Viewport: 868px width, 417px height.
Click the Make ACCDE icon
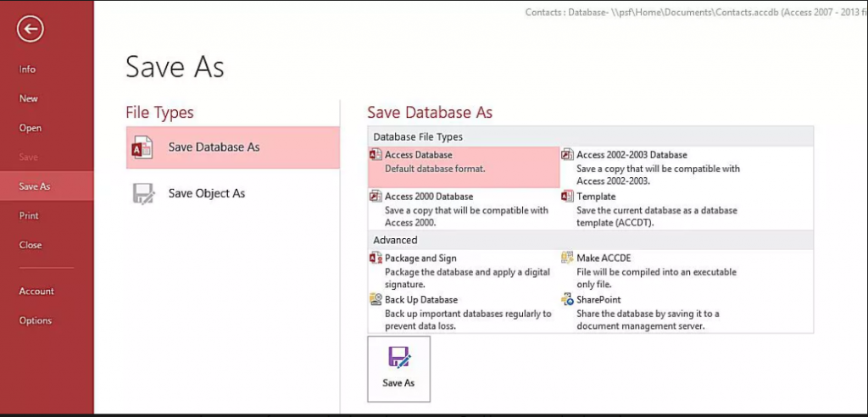pos(567,258)
